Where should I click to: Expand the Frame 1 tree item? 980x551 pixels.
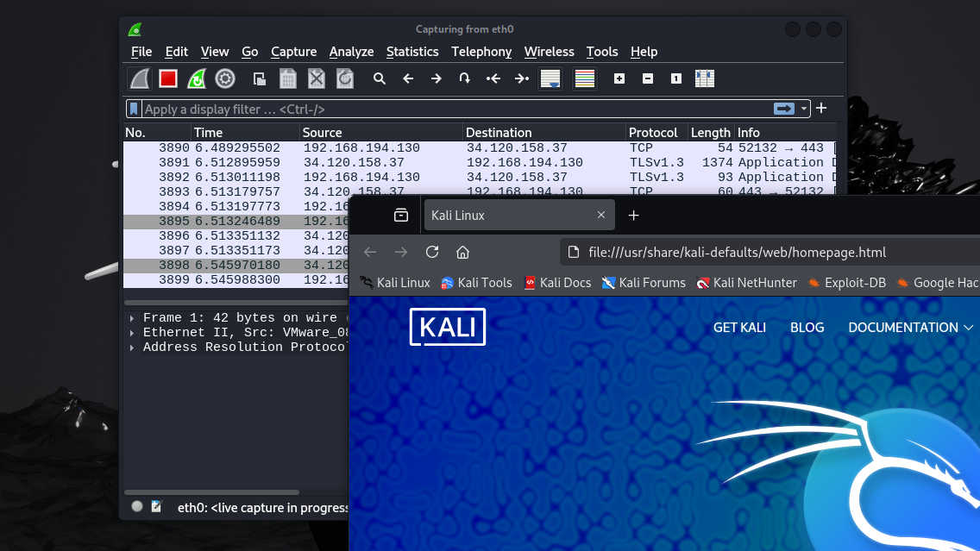pyautogui.click(x=132, y=318)
